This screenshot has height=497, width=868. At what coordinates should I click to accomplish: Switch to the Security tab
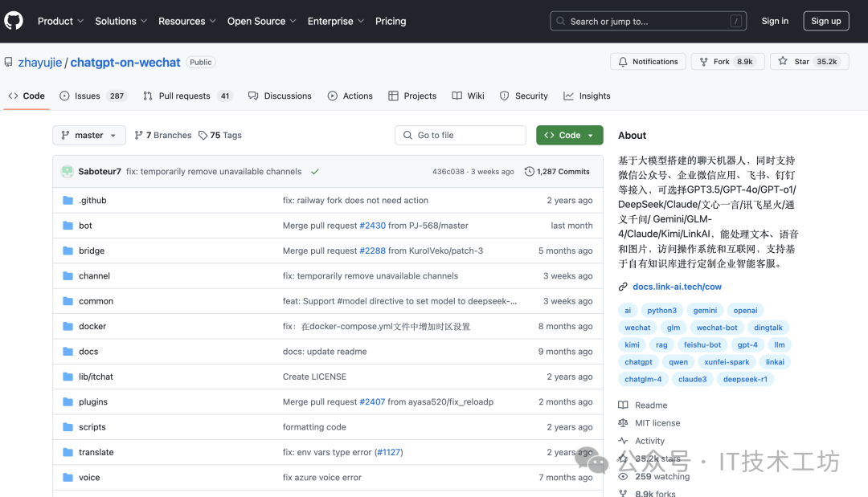524,96
